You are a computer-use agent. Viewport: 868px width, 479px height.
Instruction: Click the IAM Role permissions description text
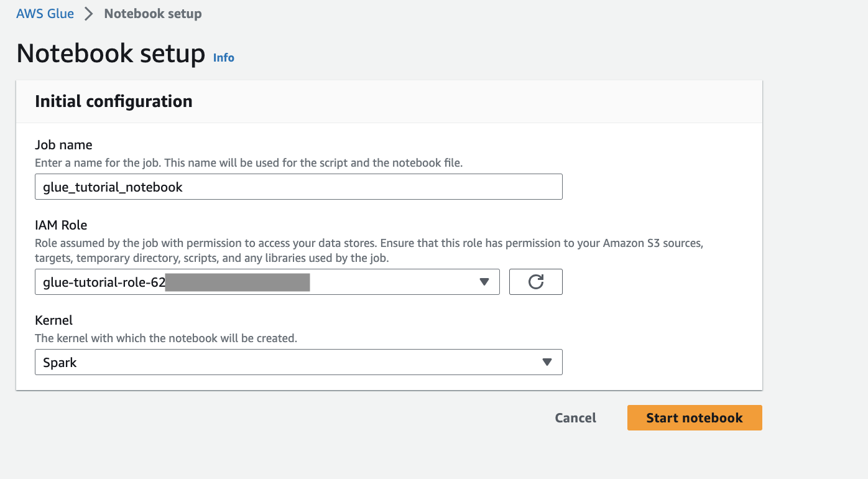coord(368,250)
